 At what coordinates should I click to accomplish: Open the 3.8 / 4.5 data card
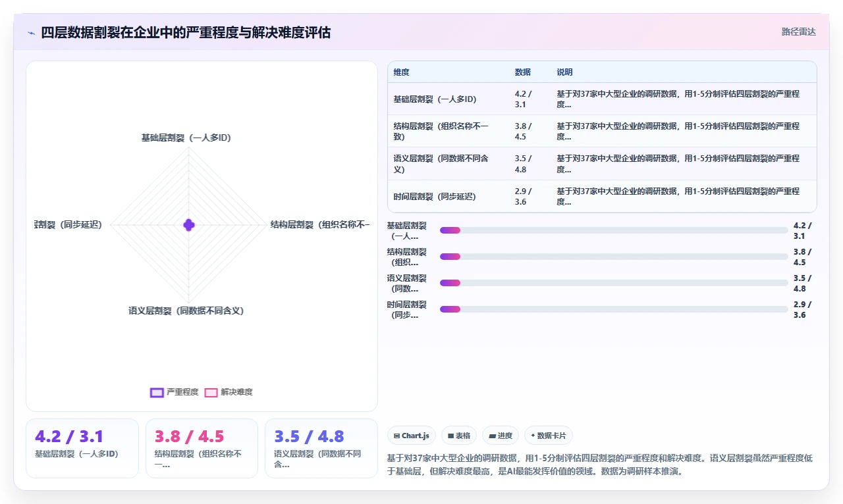coord(202,448)
